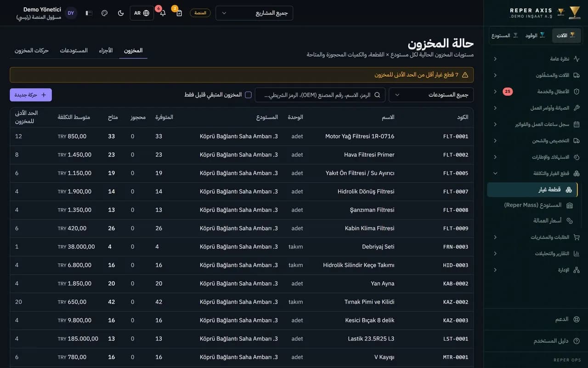Open the DY user avatar

71,13
